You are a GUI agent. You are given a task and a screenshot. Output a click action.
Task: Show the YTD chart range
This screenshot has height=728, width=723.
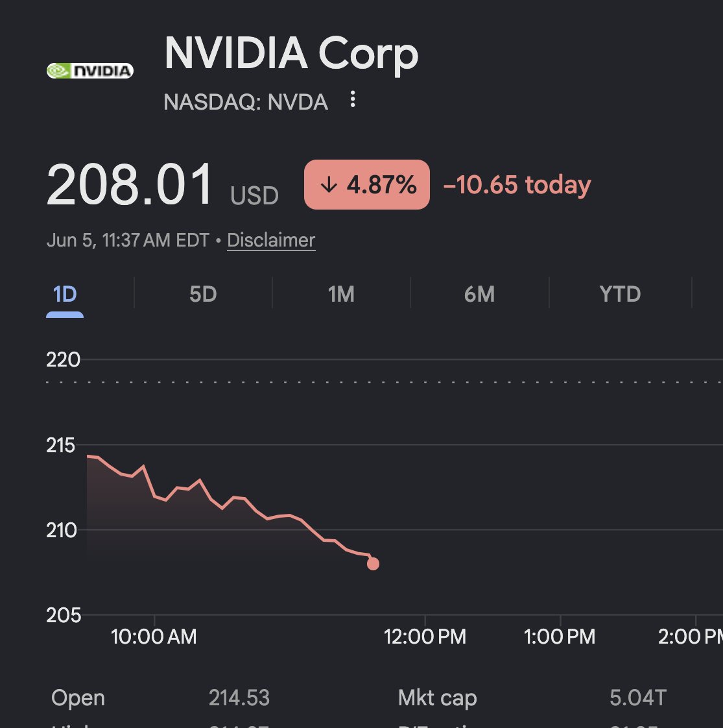620,295
